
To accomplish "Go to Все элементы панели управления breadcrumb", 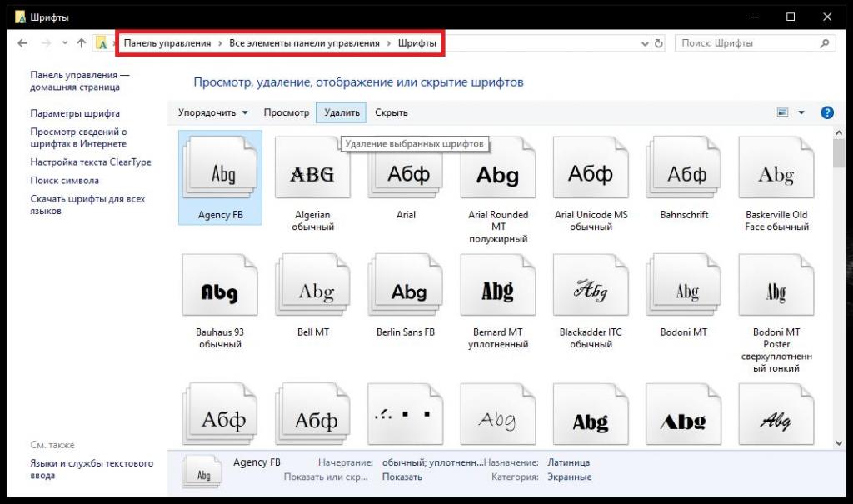I will tap(304, 43).
